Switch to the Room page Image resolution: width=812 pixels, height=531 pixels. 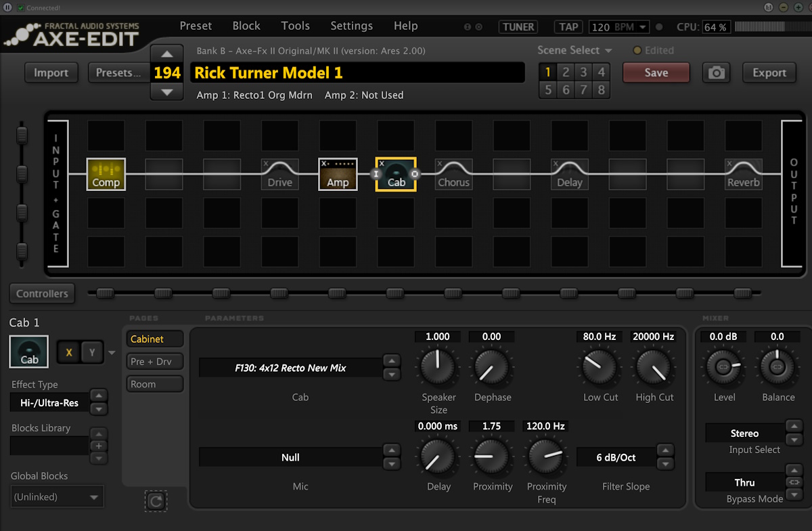(x=155, y=384)
